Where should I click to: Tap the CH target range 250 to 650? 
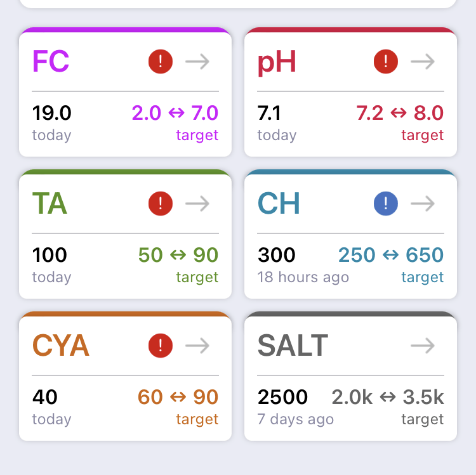391,255
